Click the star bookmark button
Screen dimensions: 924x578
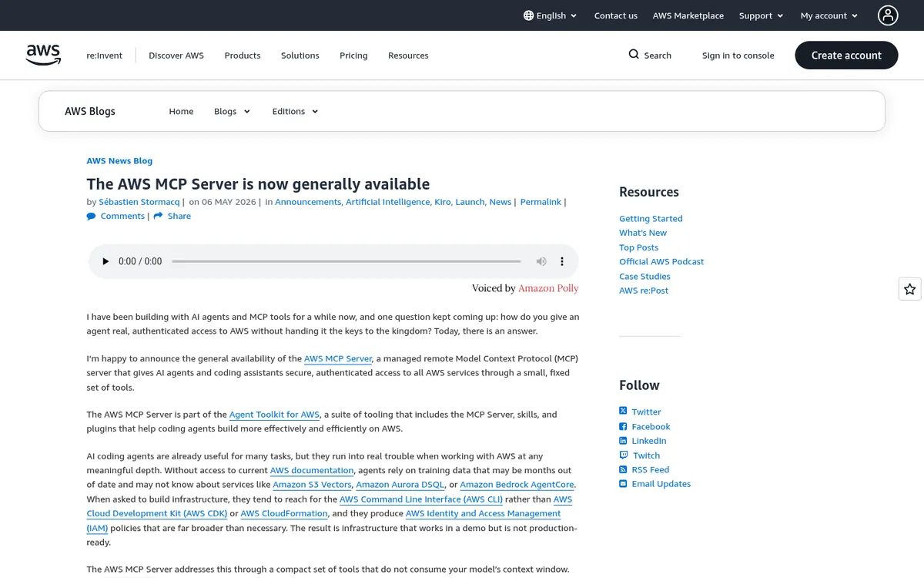click(909, 289)
